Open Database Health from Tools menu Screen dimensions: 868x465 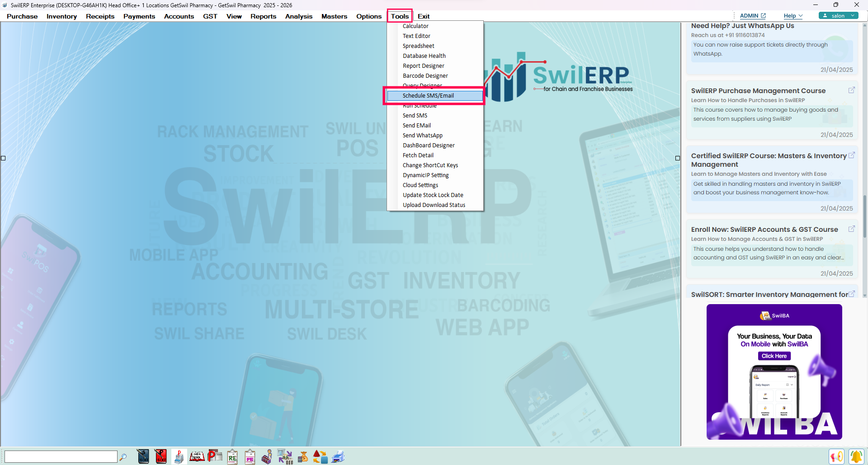pyautogui.click(x=435, y=56)
